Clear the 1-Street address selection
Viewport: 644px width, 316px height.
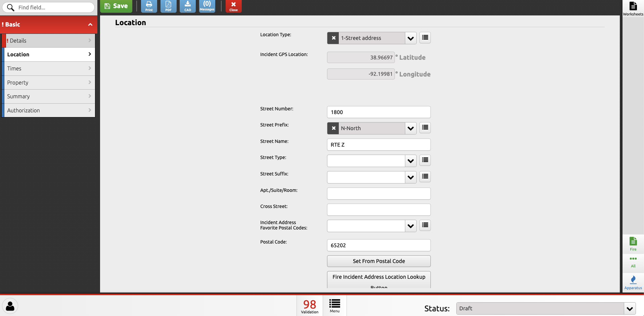[x=333, y=38]
